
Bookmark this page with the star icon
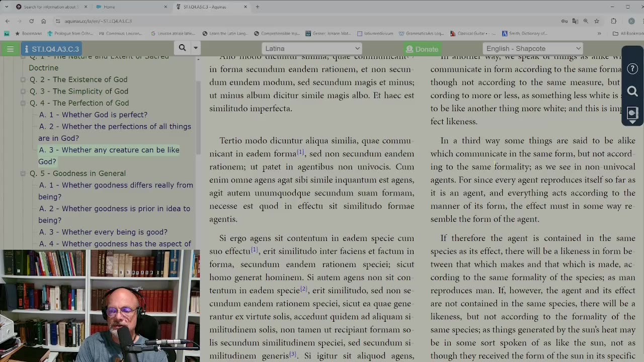[597, 21]
